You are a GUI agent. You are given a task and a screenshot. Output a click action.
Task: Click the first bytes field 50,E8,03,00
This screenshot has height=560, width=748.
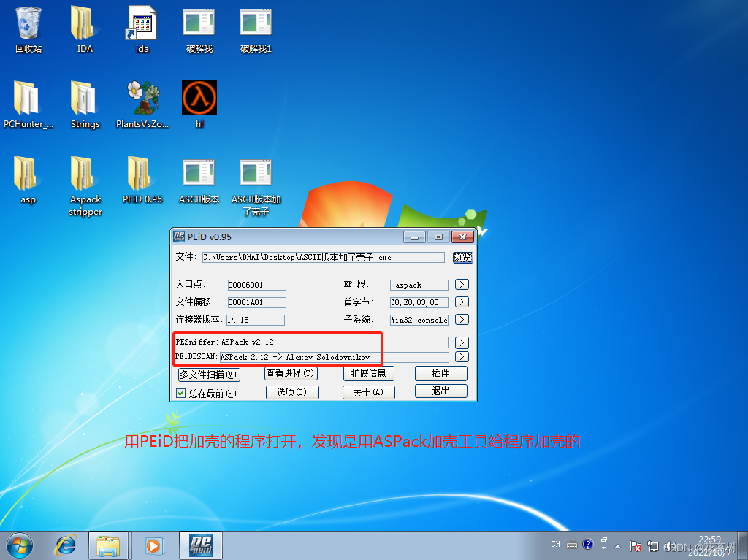(x=419, y=302)
